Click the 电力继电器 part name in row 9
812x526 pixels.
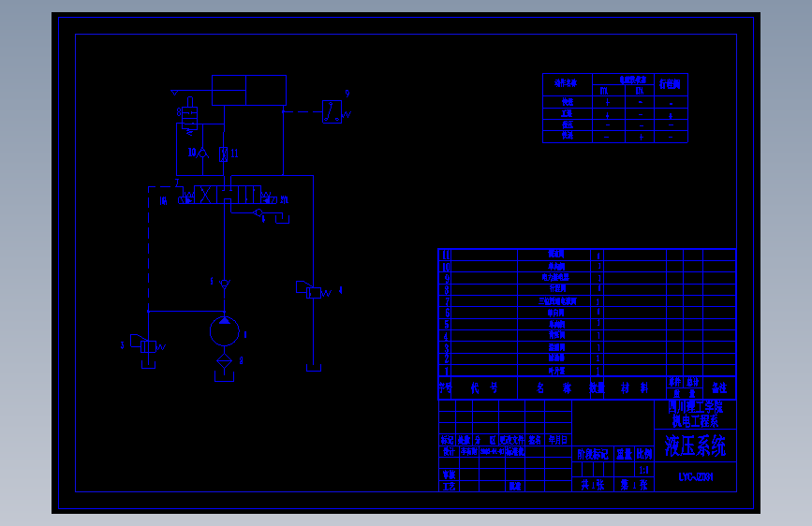tap(555, 277)
